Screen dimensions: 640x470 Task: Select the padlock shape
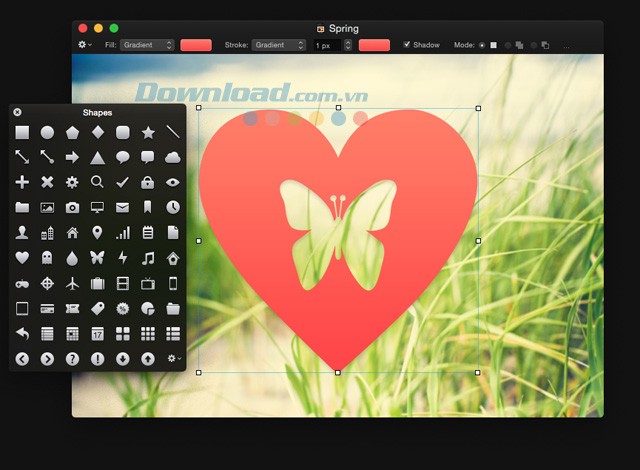148,182
